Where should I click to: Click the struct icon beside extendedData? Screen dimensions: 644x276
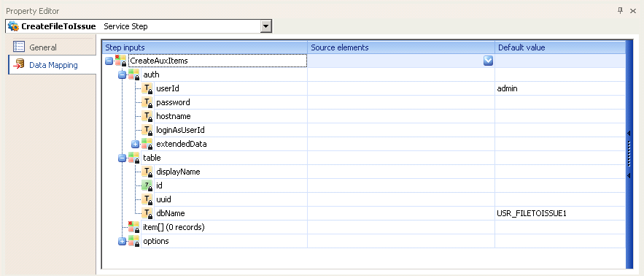(x=147, y=144)
